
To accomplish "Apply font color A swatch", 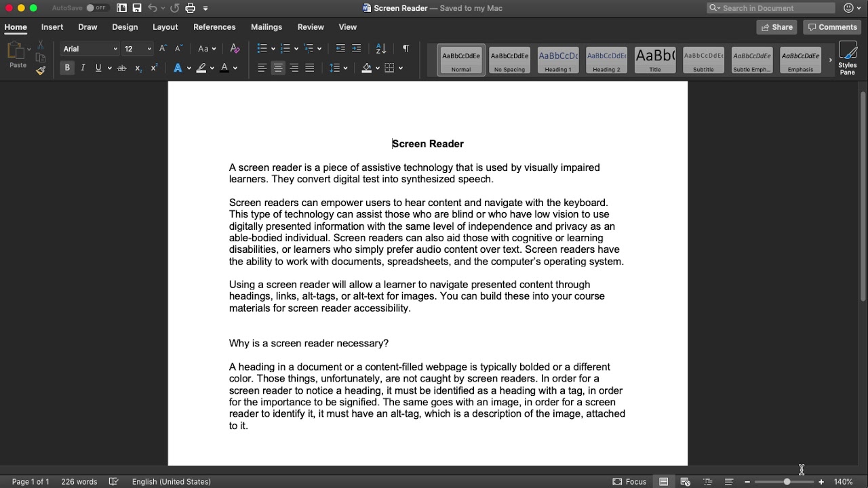I will 224,68.
